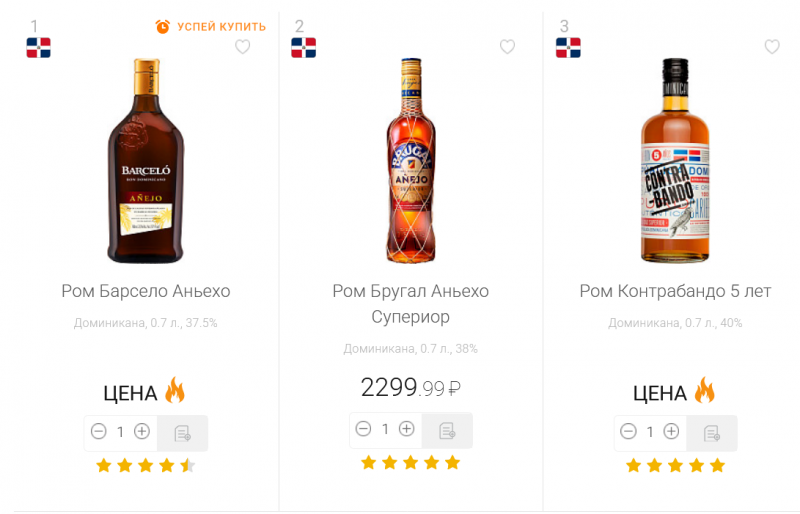This screenshot has width=800, height=514.
Task: Add Ром Барсело Аньехо to shopping list
Action: (x=182, y=433)
